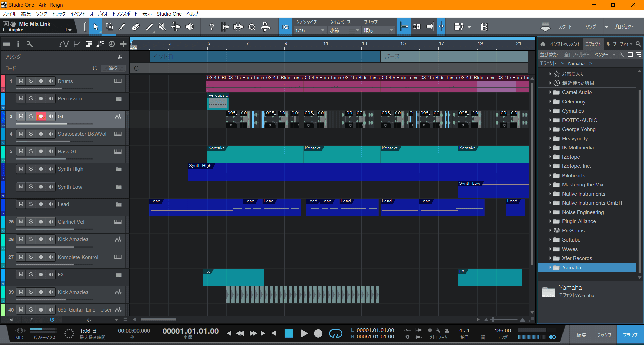Click the Paint pencil tool

tap(149, 27)
